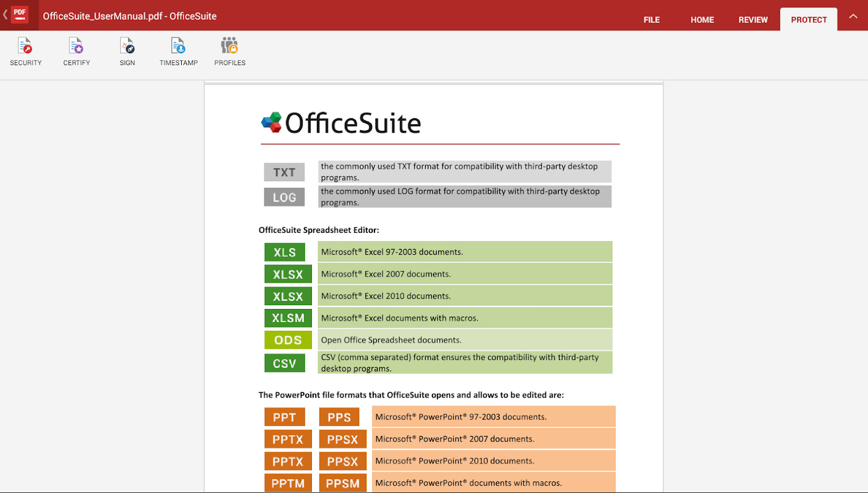
Task: Click the XLS format badge
Action: pyautogui.click(x=285, y=252)
